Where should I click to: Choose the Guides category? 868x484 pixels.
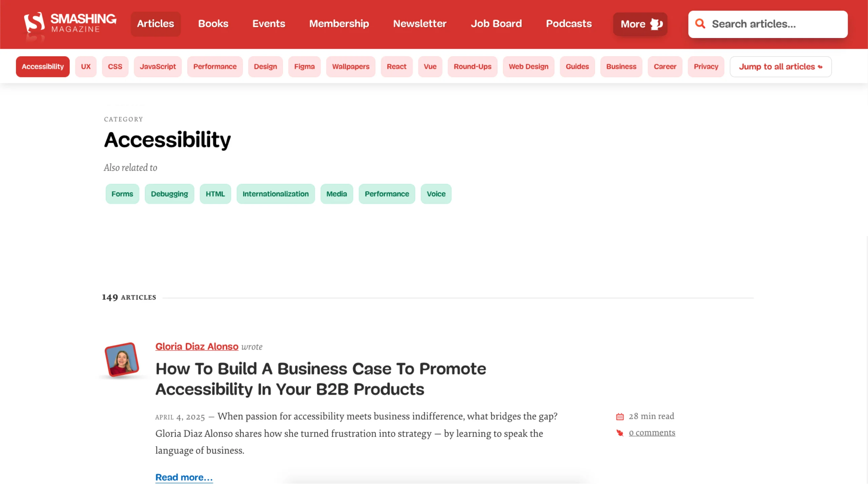tap(577, 66)
